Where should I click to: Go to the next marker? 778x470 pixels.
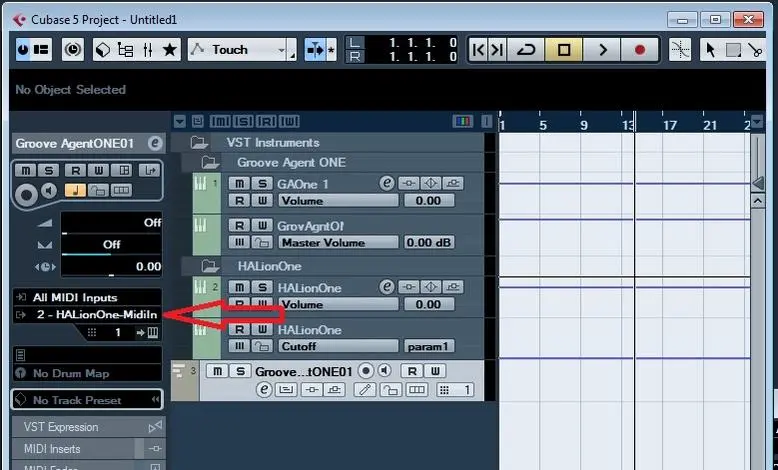497,50
